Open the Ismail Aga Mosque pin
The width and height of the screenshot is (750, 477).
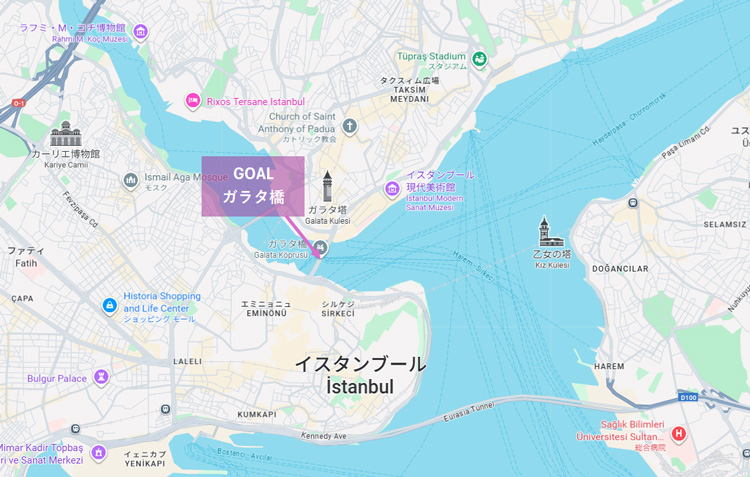pyautogui.click(x=131, y=181)
